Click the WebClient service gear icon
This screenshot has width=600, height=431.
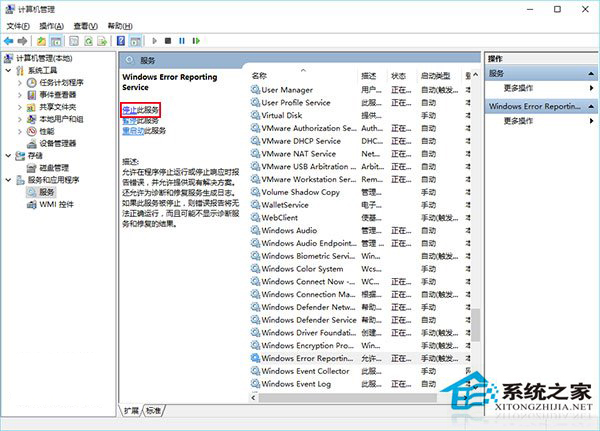[255, 217]
